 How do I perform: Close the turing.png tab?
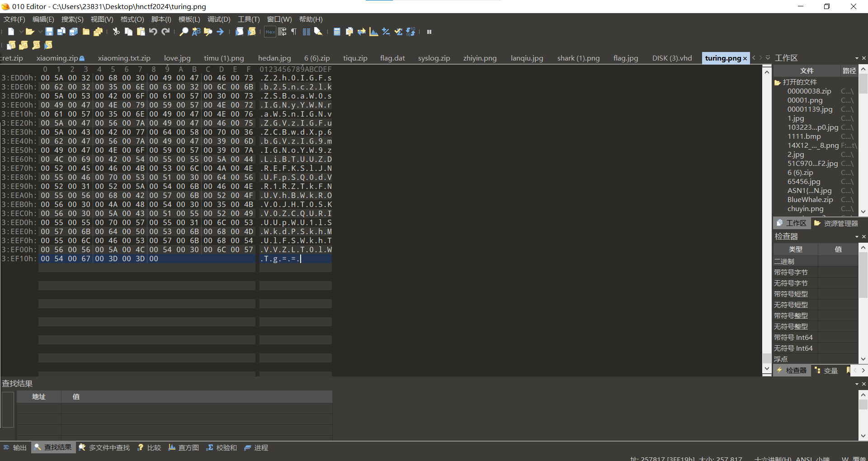(745, 58)
